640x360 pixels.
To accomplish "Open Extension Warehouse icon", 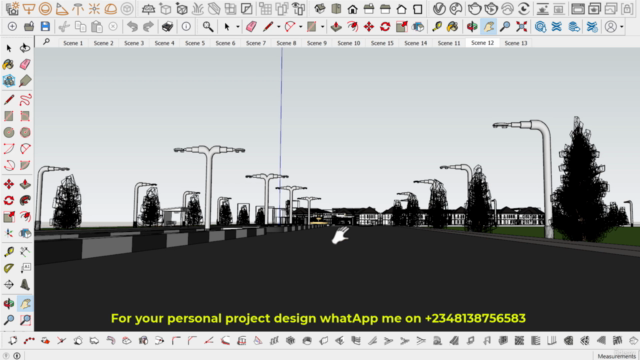I will tap(557, 27).
